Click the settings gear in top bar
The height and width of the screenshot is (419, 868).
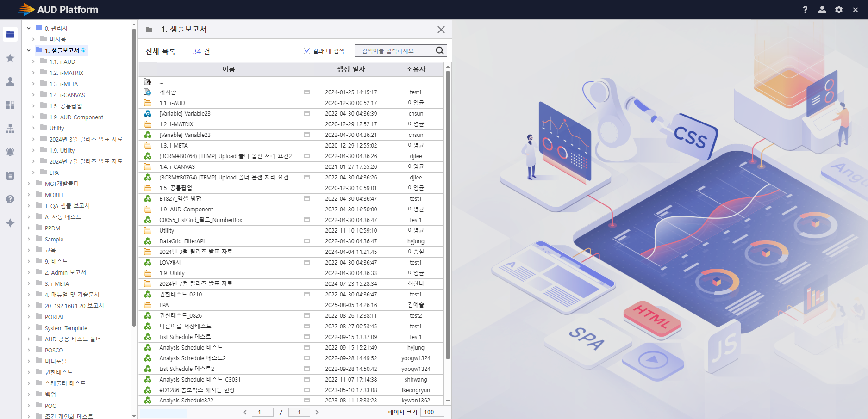(838, 10)
